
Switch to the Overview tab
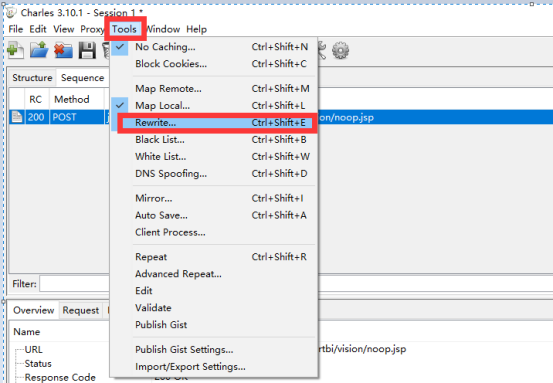(34, 310)
